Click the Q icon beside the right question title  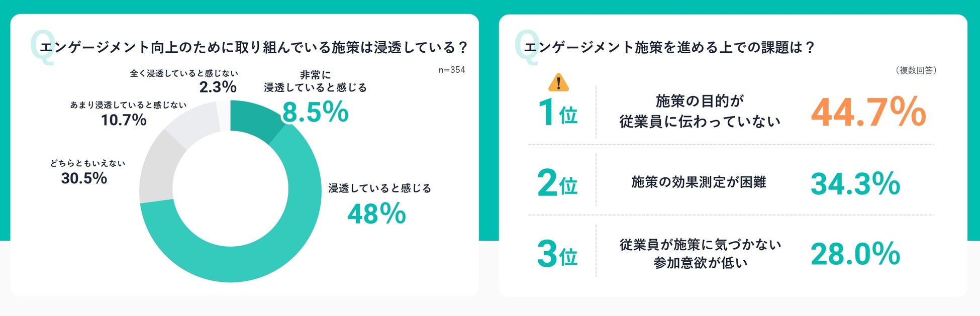[527, 47]
